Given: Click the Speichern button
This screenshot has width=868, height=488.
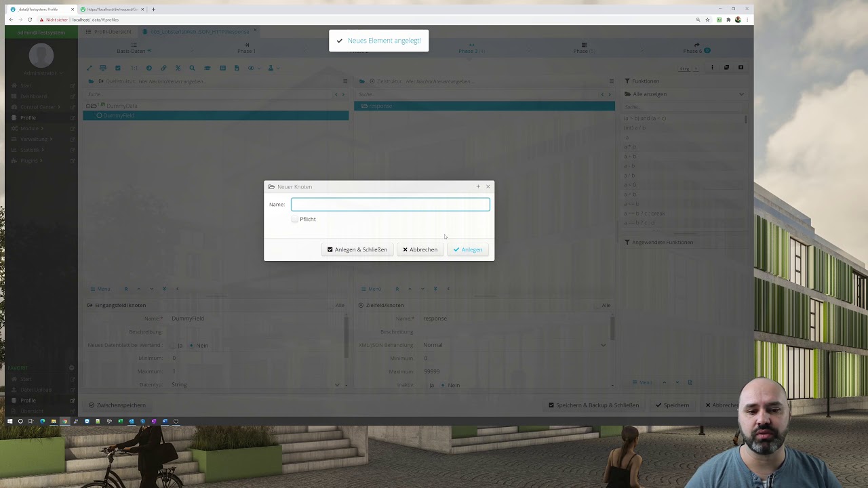Looking at the screenshot, I should [x=672, y=405].
